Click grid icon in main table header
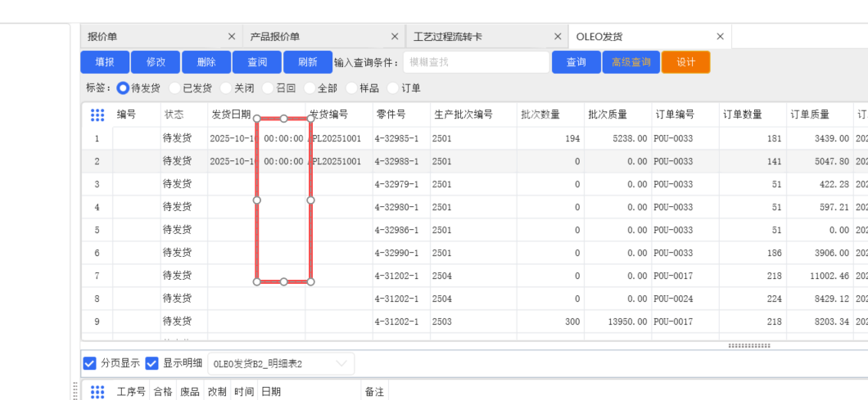Viewport: 868px width, 400px height. click(97, 115)
